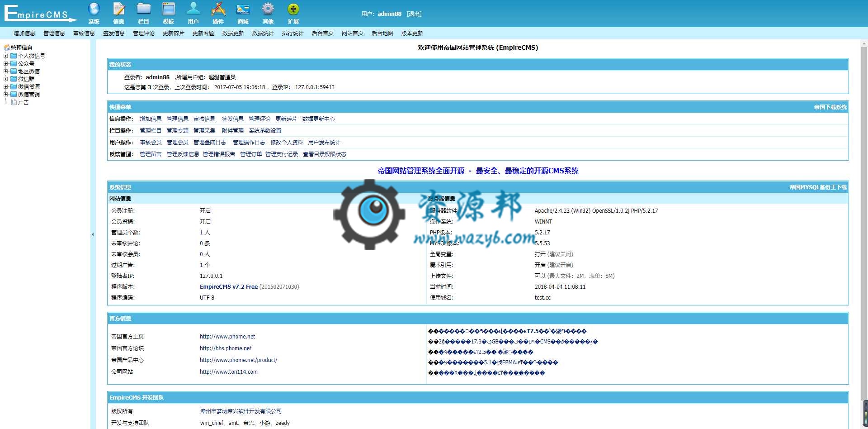This screenshot has width=868, height=429.
Task: Click the 个人微信号 folder icon
Action: click(14, 56)
